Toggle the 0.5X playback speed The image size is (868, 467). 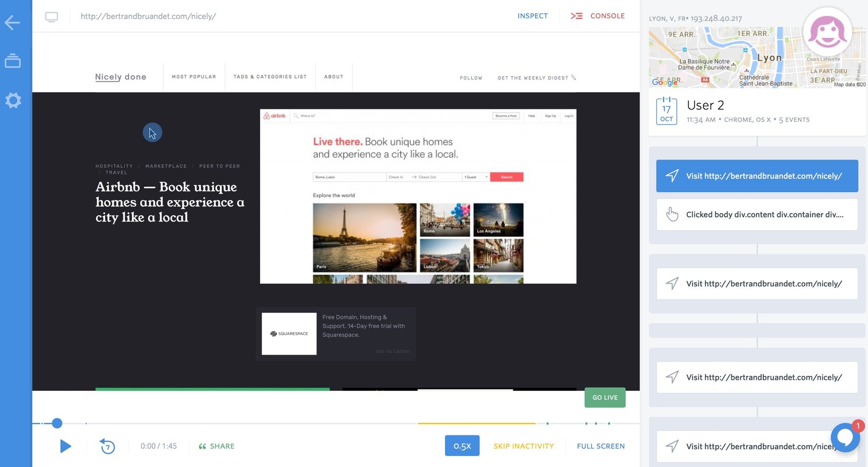[x=462, y=446]
